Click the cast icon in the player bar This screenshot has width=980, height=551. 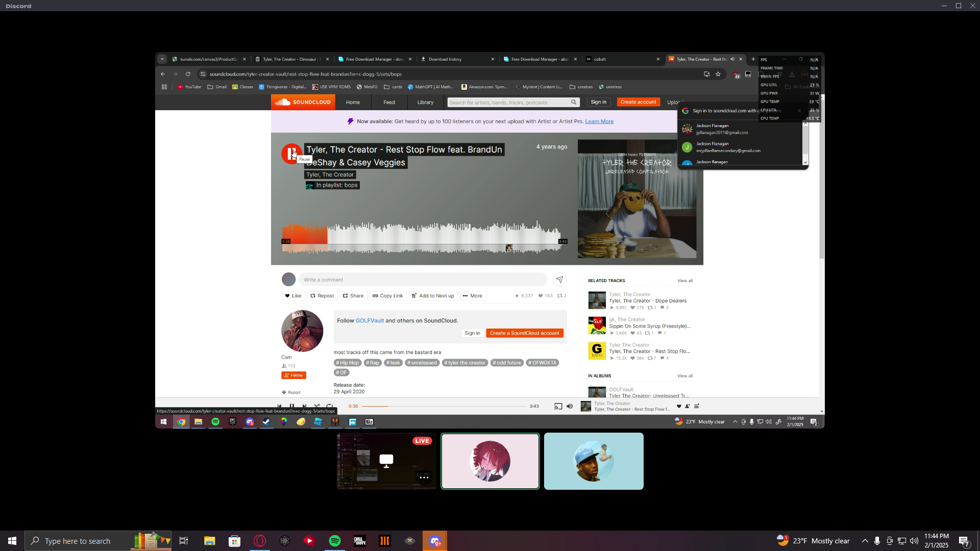pos(558,407)
